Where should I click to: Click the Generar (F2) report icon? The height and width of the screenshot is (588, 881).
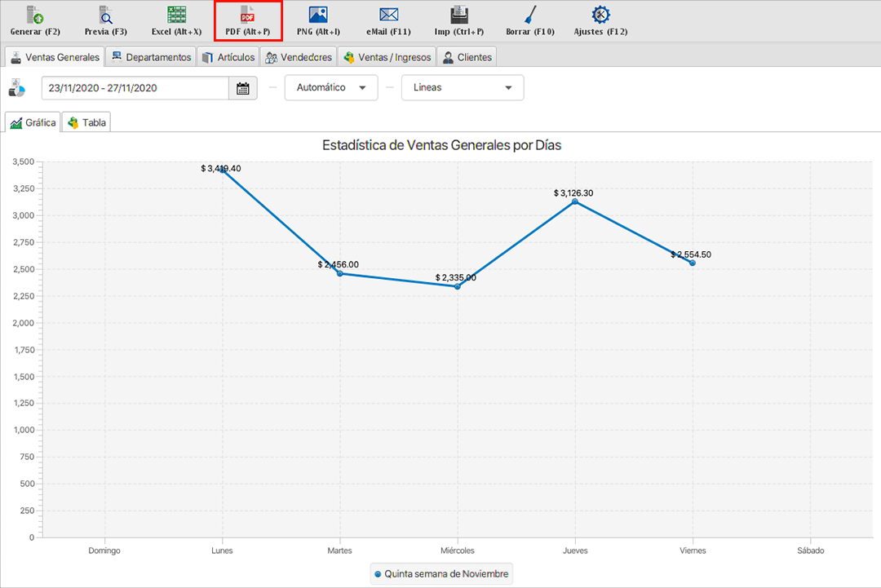pos(35,21)
